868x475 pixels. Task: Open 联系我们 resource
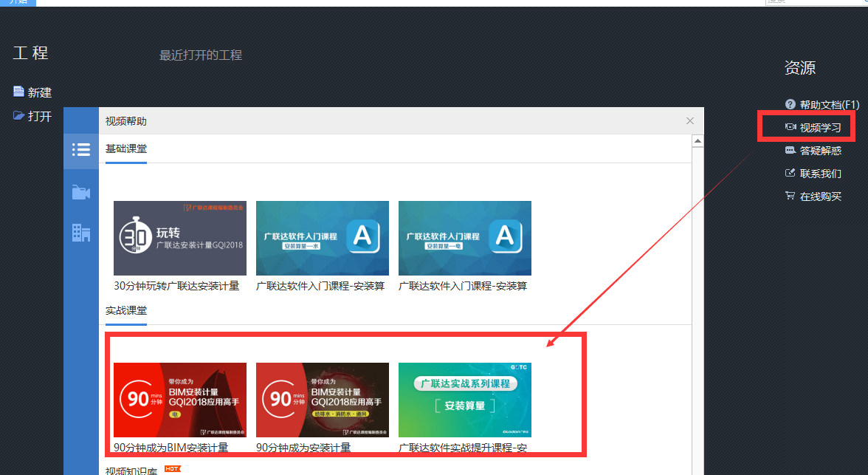click(821, 174)
